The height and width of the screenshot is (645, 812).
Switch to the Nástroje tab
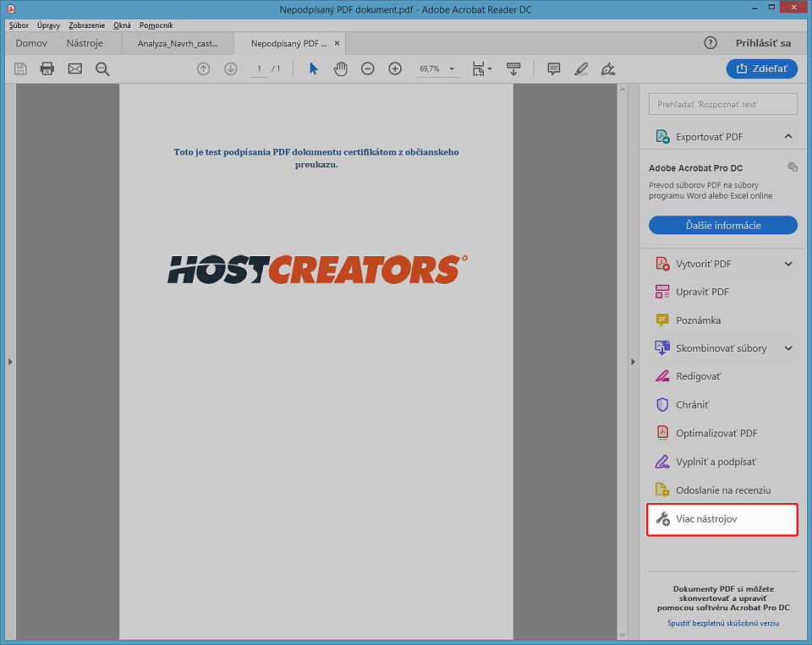[85, 43]
